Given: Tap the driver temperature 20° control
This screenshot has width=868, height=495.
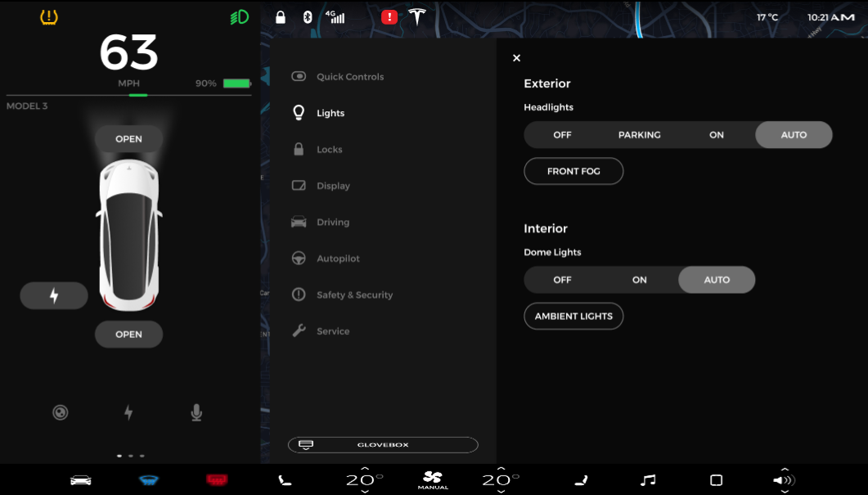Looking at the screenshot, I should (362, 479).
